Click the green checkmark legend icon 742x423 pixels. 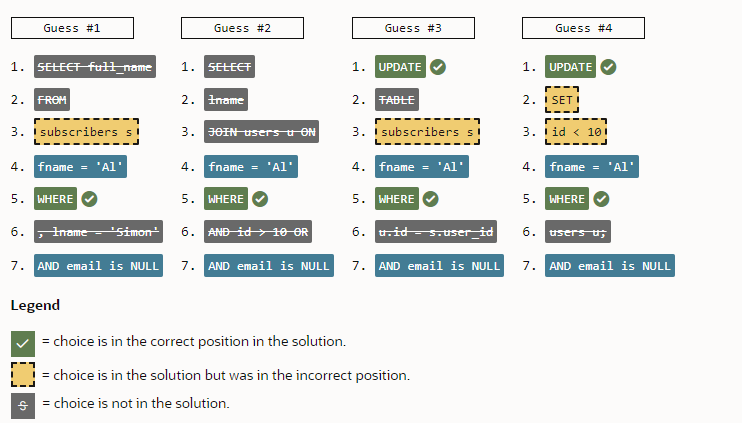click(x=23, y=342)
